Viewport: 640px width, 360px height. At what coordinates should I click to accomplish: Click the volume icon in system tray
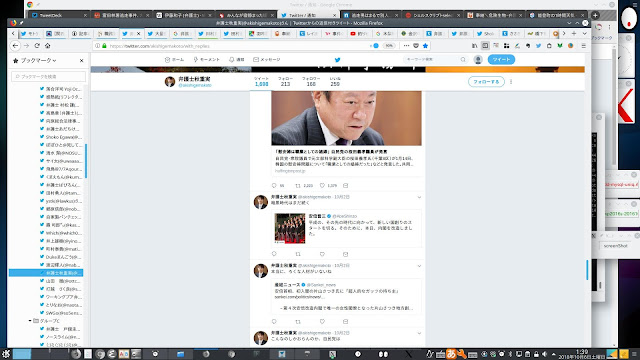(544, 354)
